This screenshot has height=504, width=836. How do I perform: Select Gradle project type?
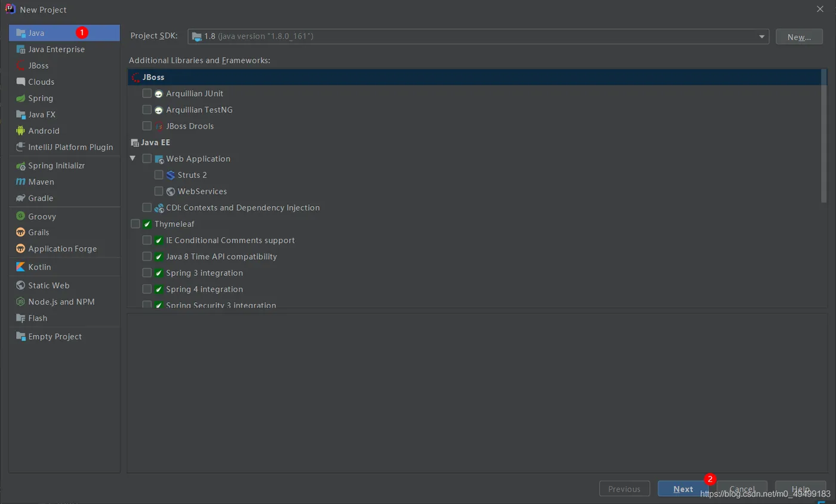click(x=64, y=198)
